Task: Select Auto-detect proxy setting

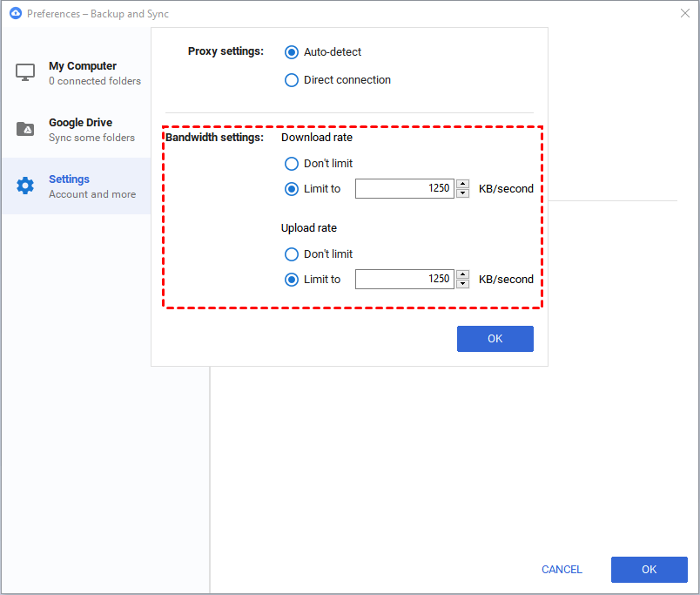Action: tap(292, 52)
